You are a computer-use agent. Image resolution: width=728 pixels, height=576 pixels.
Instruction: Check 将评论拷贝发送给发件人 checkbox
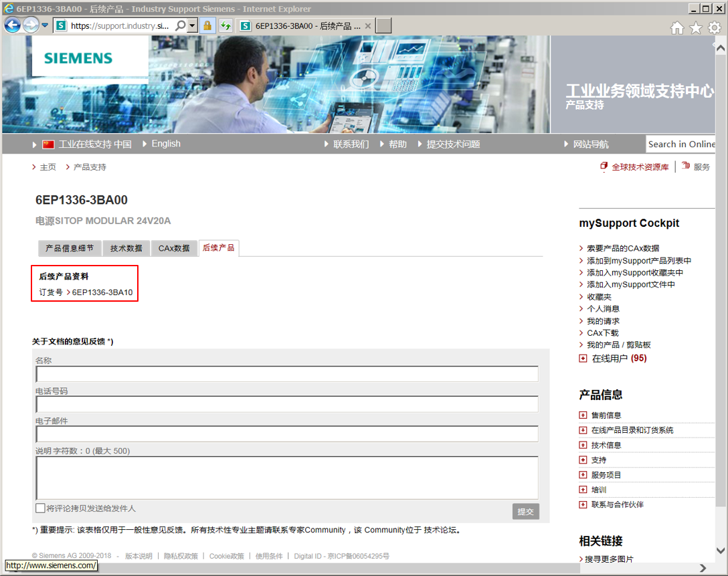click(x=40, y=508)
